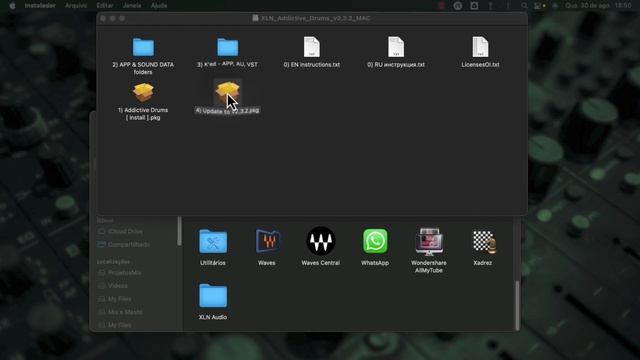Open the Ajuda menu
This screenshot has width=640, height=360.
[x=159, y=6]
